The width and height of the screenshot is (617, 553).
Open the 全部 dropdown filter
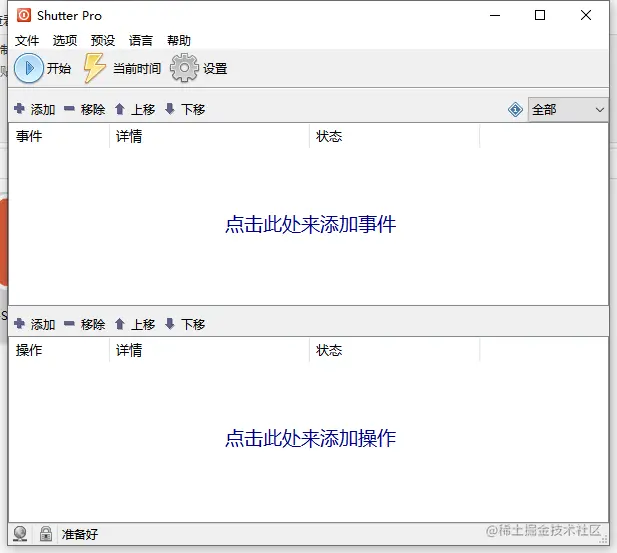tap(568, 109)
